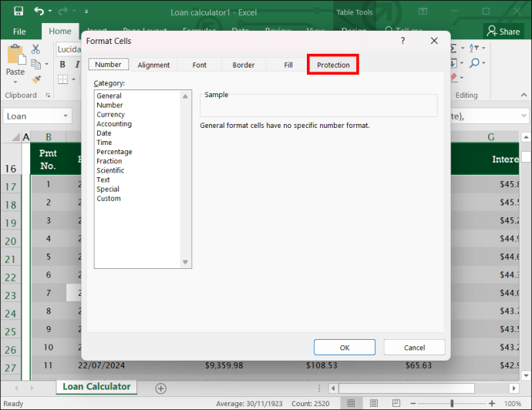Click the Format Painter brush icon
Image resolution: width=532 pixels, height=410 pixels.
point(36,79)
